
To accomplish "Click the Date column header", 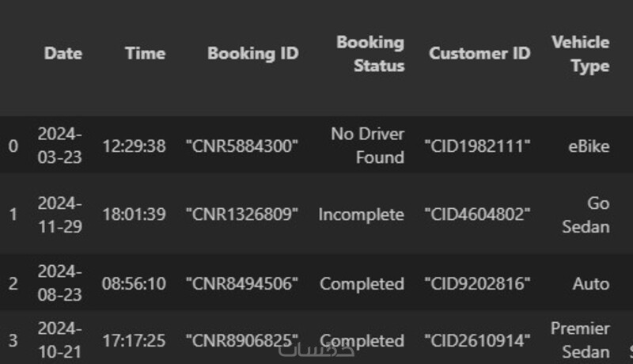I will tap(63, 54).
